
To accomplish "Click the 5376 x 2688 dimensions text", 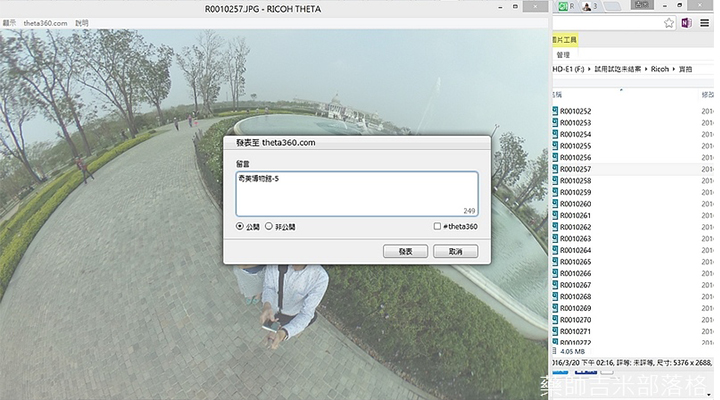I will pyautogui.click(x=692, y=363).
